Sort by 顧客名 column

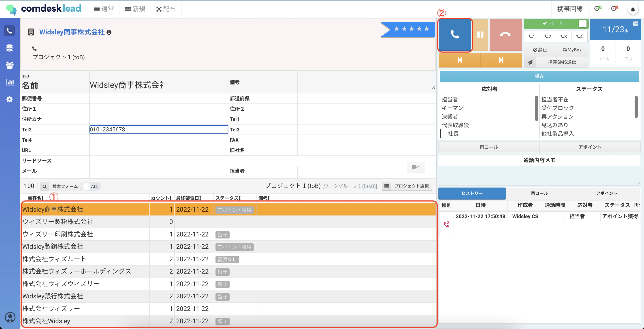coord(36,198)
